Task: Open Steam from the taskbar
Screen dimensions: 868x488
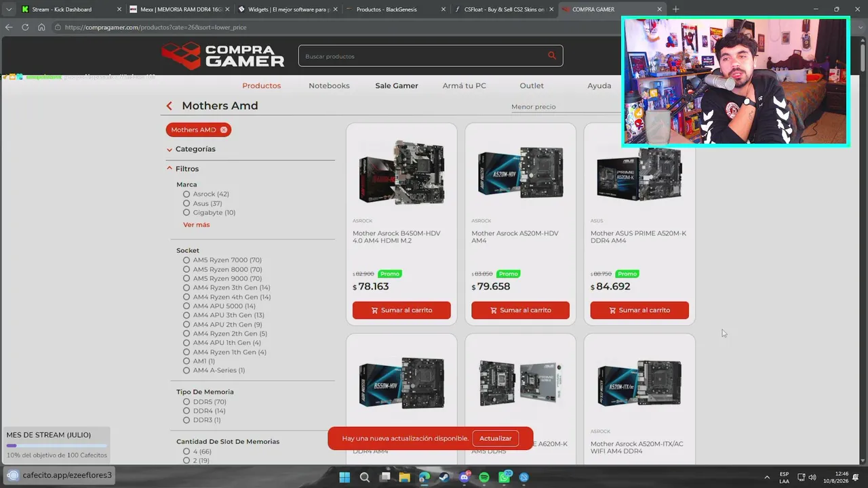Action: (444, 477)
